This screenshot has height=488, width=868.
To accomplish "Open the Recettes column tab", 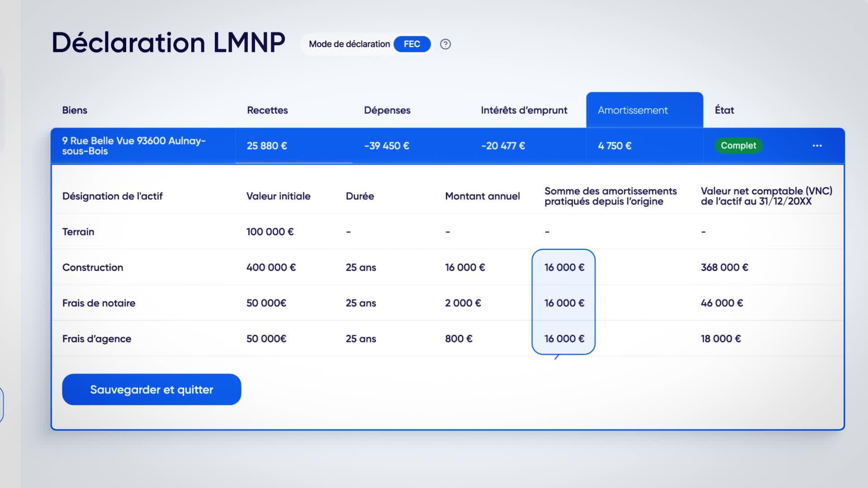I will point(267,110).
